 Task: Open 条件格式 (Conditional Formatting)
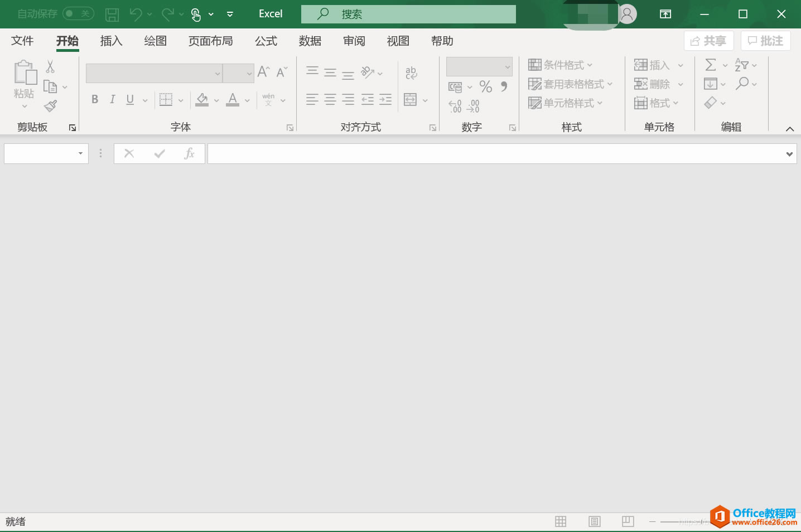coord(559,65)
